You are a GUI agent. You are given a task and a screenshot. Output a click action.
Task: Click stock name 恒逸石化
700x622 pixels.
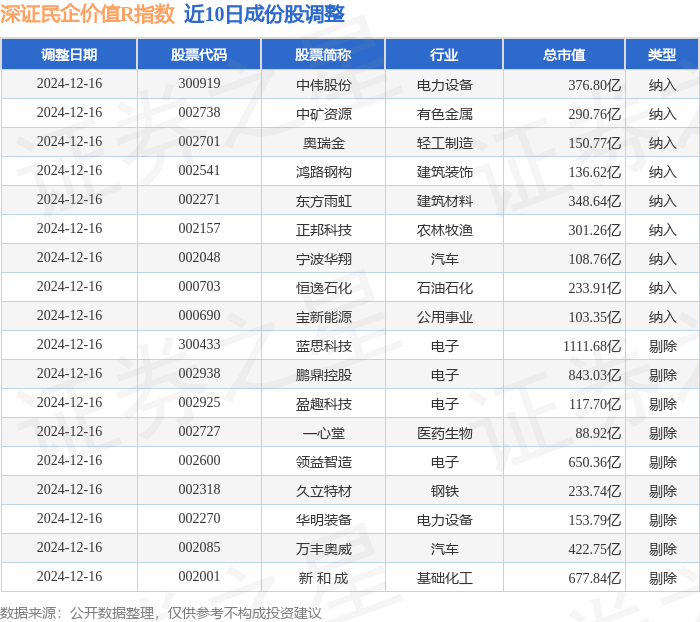324,288
